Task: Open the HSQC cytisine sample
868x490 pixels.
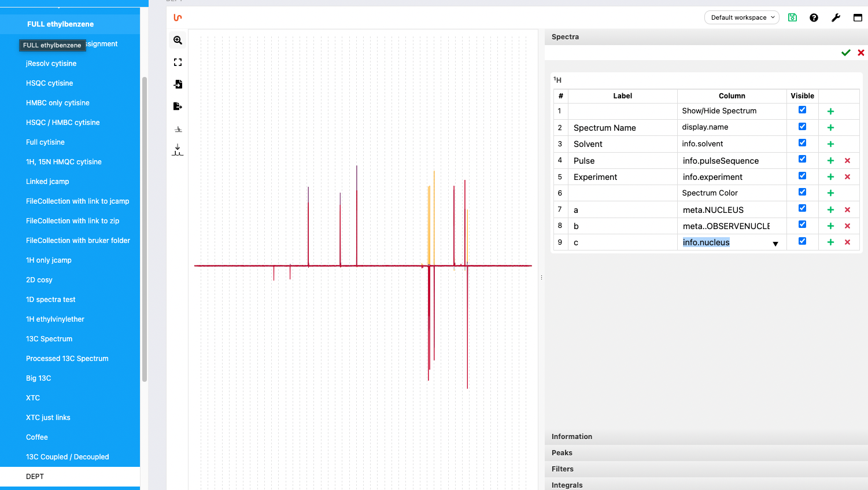Action: (70, 83)
